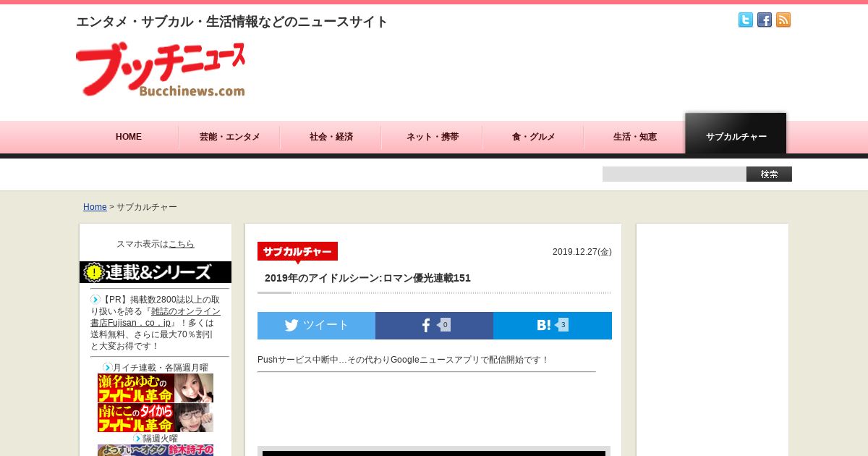The width and height of the screenshot is (868, 456).
Task: Open the RSS feed icon
Action: 783,20
